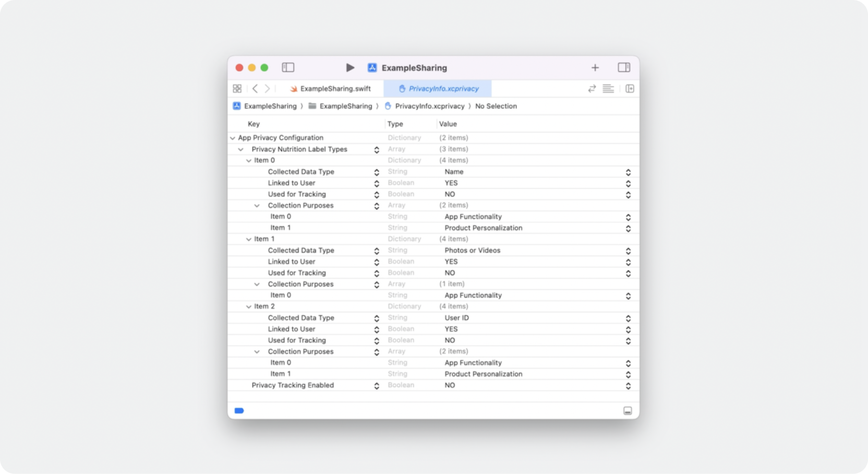Open the related items grid icon
This screenshot has width=868, height=474.
point(237,89)
